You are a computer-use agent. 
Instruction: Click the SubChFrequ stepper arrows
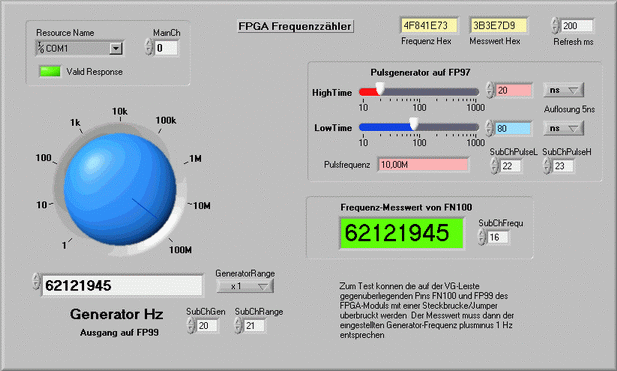click(x=482, y=237)
